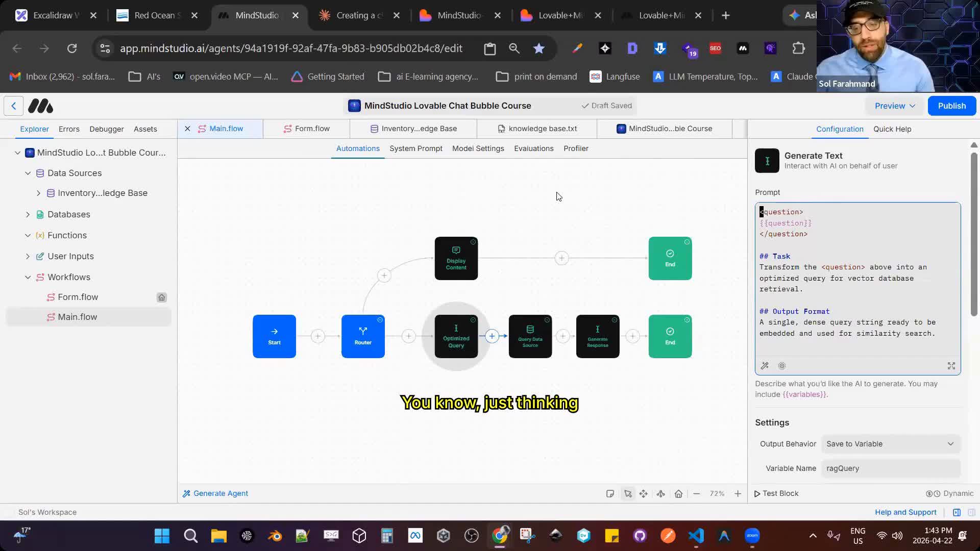Collapse the Workflows folder
This screenshot has width=980, height=551.
(x=28, y=278)
